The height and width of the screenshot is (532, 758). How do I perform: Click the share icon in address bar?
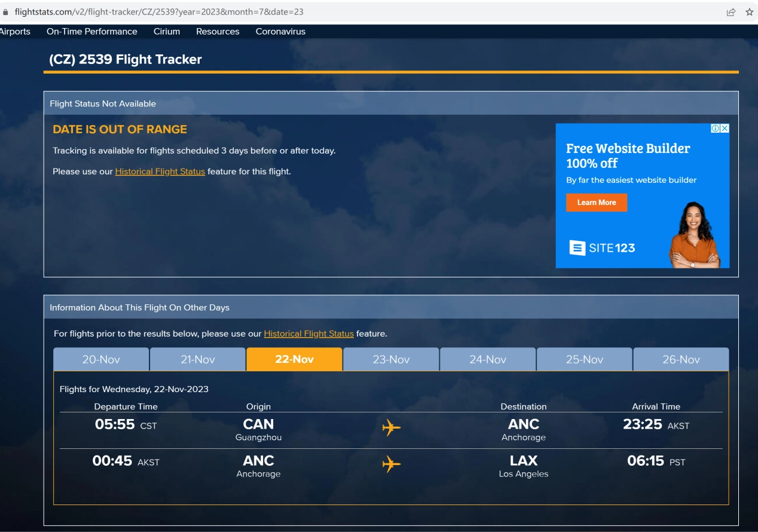(x=731, y=12)
